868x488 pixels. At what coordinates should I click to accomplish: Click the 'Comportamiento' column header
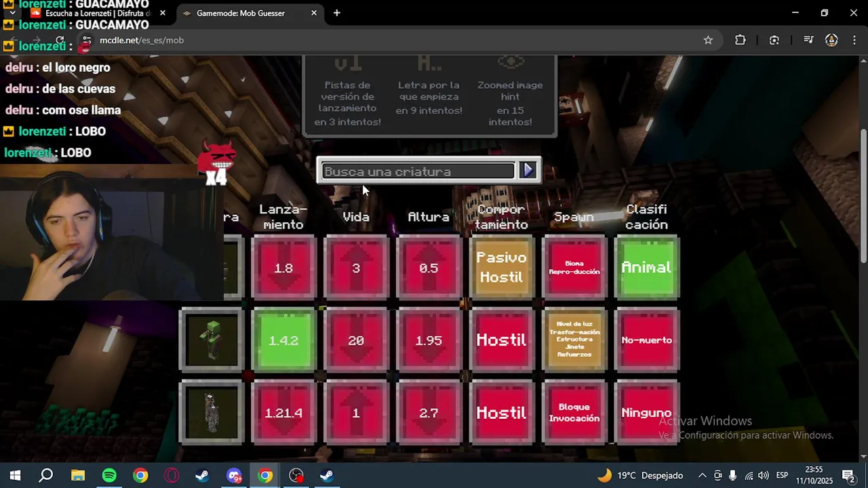coord(501,217)
